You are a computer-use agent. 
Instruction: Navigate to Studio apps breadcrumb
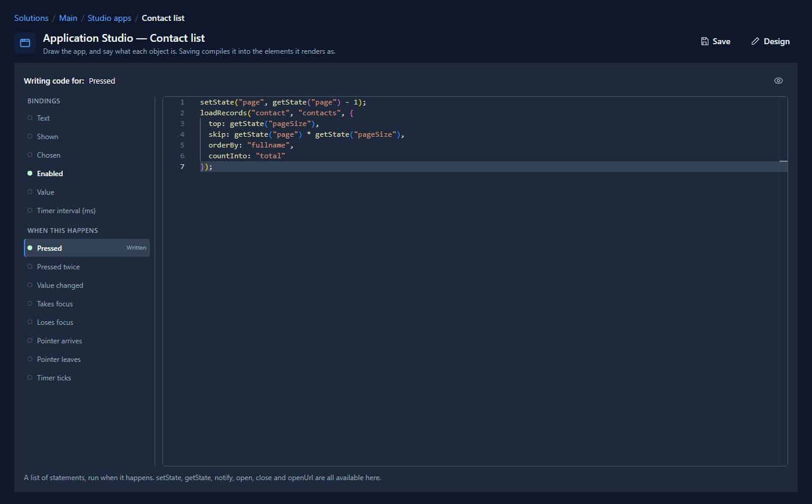109,18
